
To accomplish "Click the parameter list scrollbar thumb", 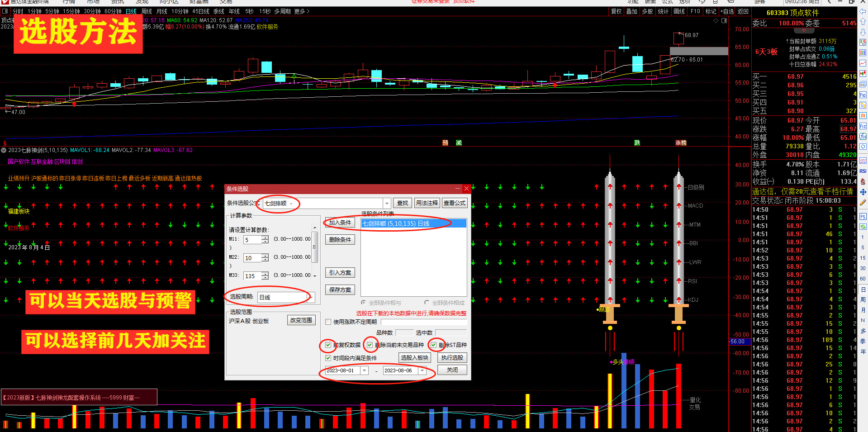I will (x=315, y=247).
